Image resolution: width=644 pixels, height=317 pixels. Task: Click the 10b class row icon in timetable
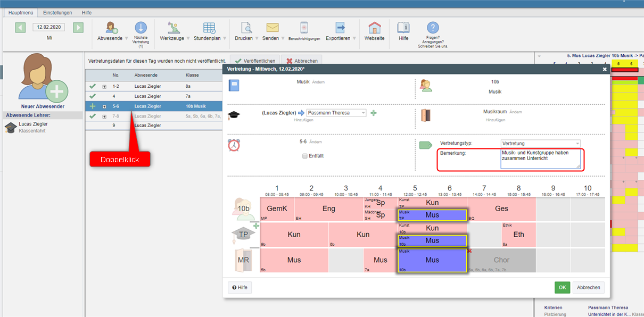pyautogui.click(x=244, y=208)
